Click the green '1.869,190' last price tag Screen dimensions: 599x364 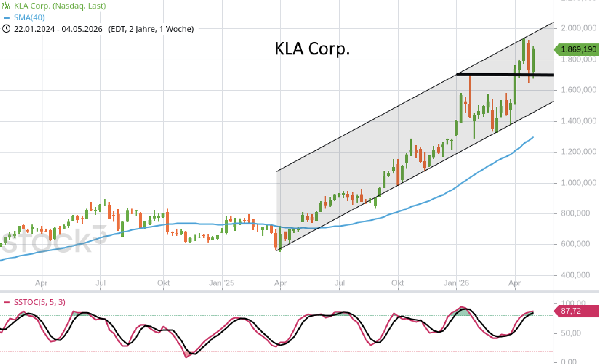pos(576,50)
